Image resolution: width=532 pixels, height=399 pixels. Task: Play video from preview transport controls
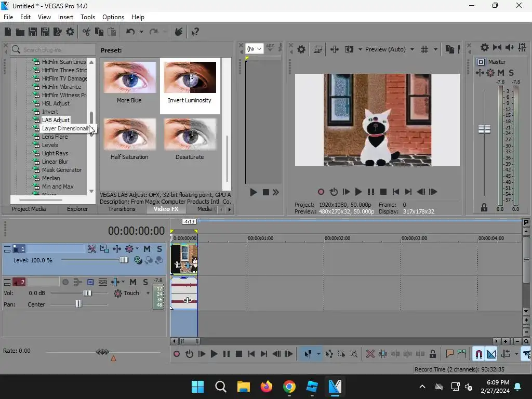pos(358,192)
